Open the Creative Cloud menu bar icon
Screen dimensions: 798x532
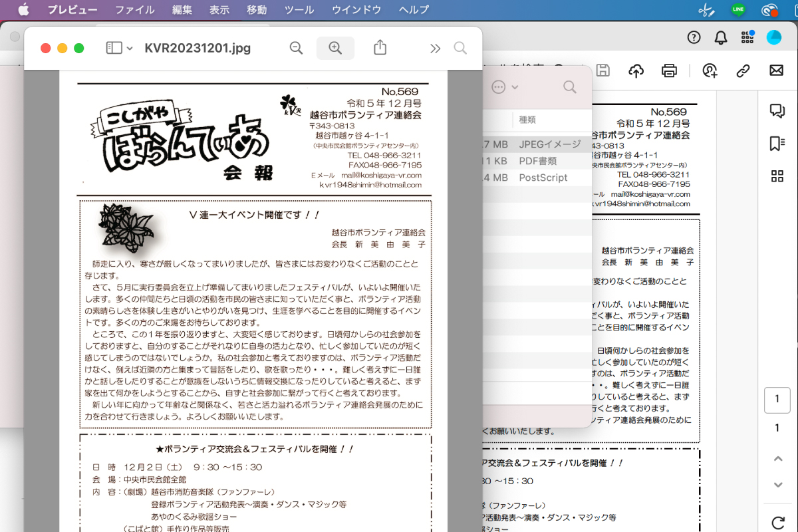pyautogui.click(x=770, y=10)
